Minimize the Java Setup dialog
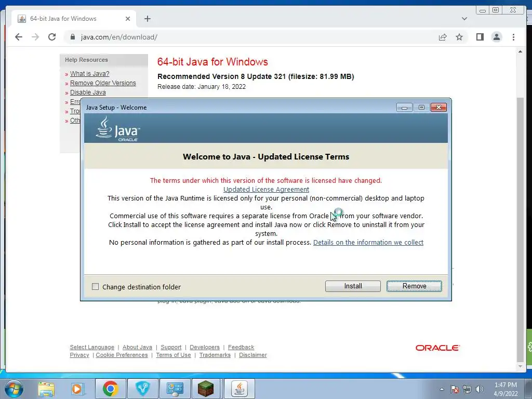The image size is (532, 399). [404, 108]
